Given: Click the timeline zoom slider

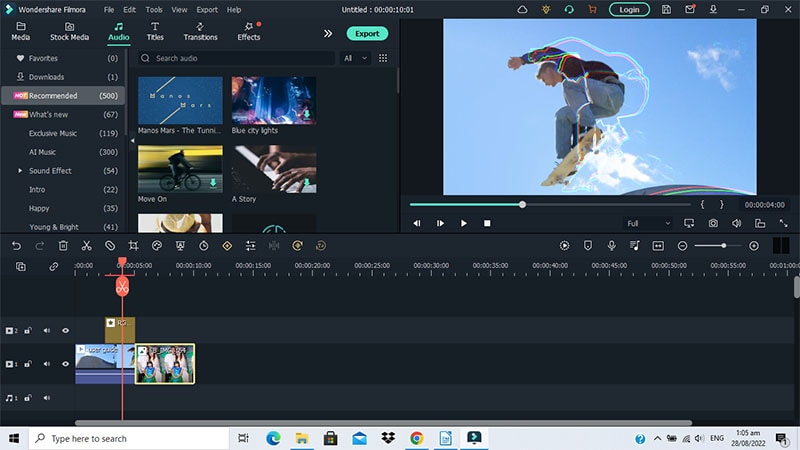Looking at the screenshot, I should pyautogui.click(x=723, y=245).
